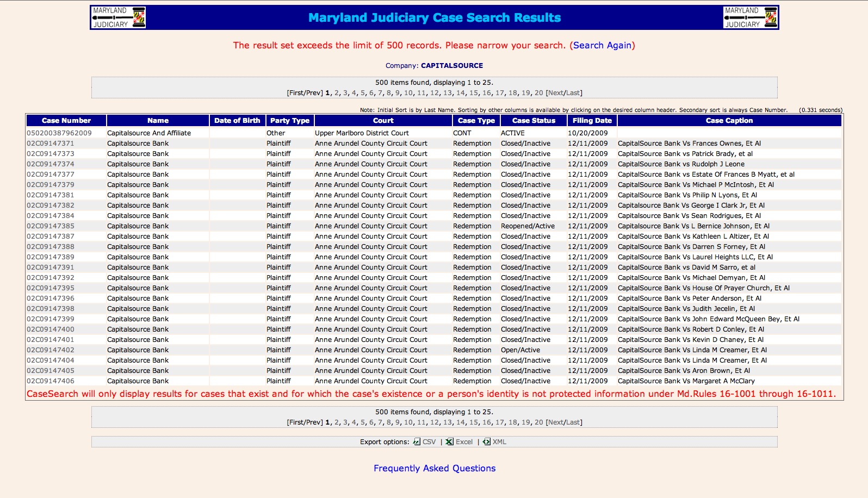The width and height of the screenshot is (868, 498).
Task: Sort results by Case Number header
Action: (66, 121)
